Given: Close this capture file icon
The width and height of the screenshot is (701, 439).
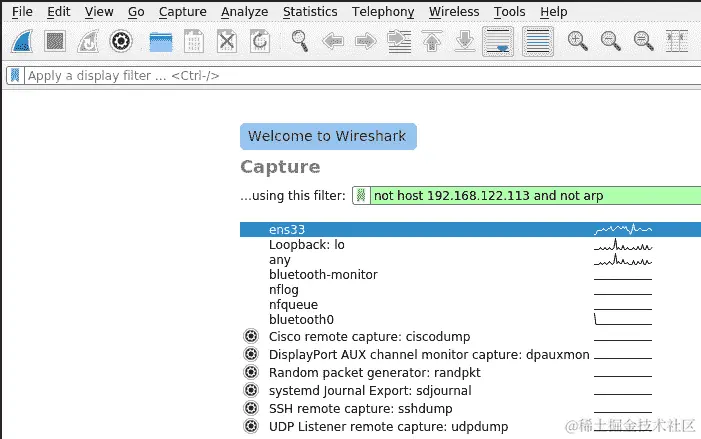Looking at the screenshot, I should (227, 42).
